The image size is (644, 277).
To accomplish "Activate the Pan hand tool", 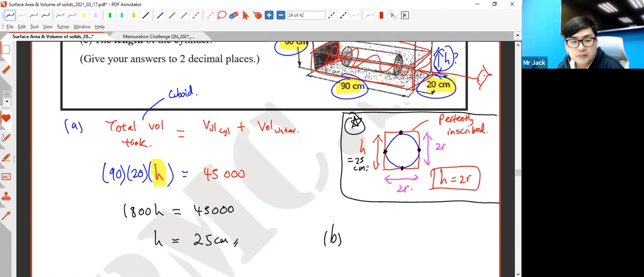I will 257,15.
